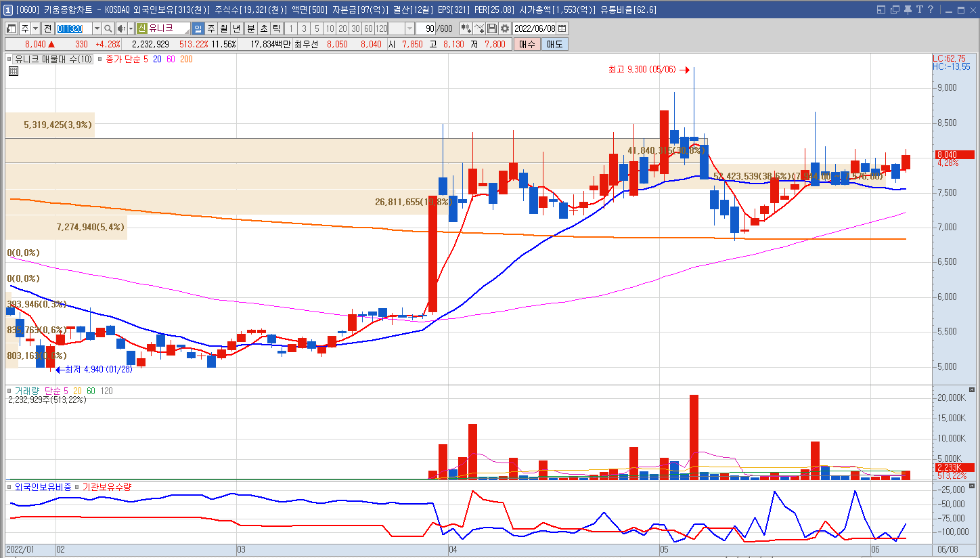Open the stock code history dropdown arrow
980x558 pixels.
(x=97, y=28)
